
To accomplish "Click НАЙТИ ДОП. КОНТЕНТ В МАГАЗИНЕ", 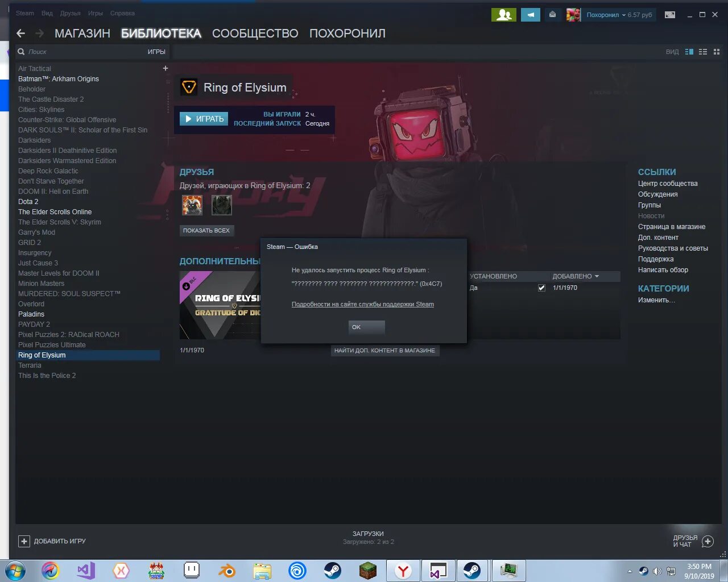I will point(384,350).
